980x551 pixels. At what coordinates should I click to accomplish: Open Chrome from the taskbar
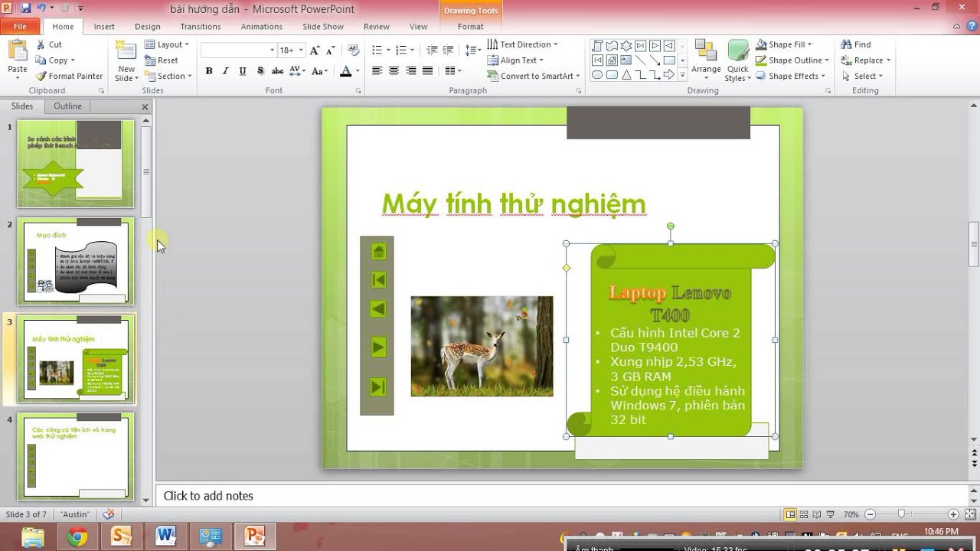[77, 537]
